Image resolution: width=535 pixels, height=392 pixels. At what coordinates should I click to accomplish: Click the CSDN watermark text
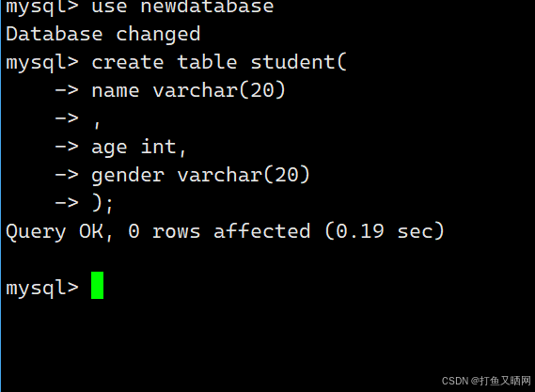pos(486,381)
